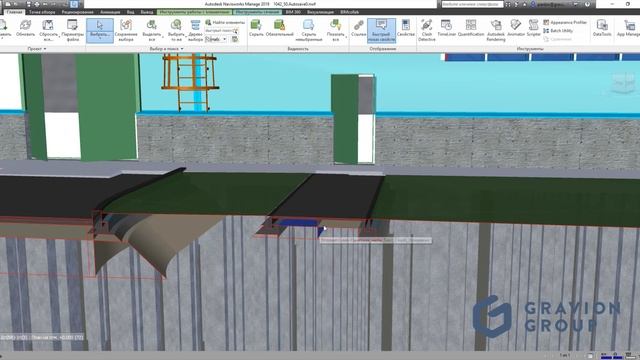Open the Выбрать tool dropdown arrow
Screen dimensions: 640x360
(100, 38)
